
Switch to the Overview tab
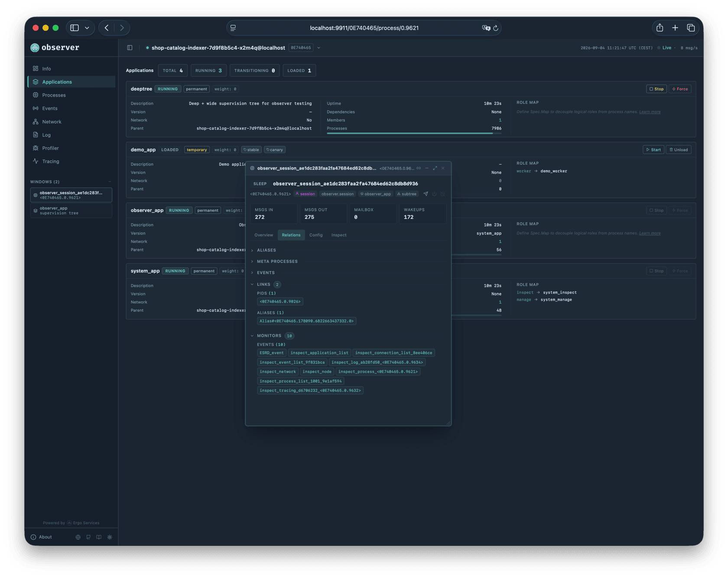pyautogui.click(x=263, y=235)
